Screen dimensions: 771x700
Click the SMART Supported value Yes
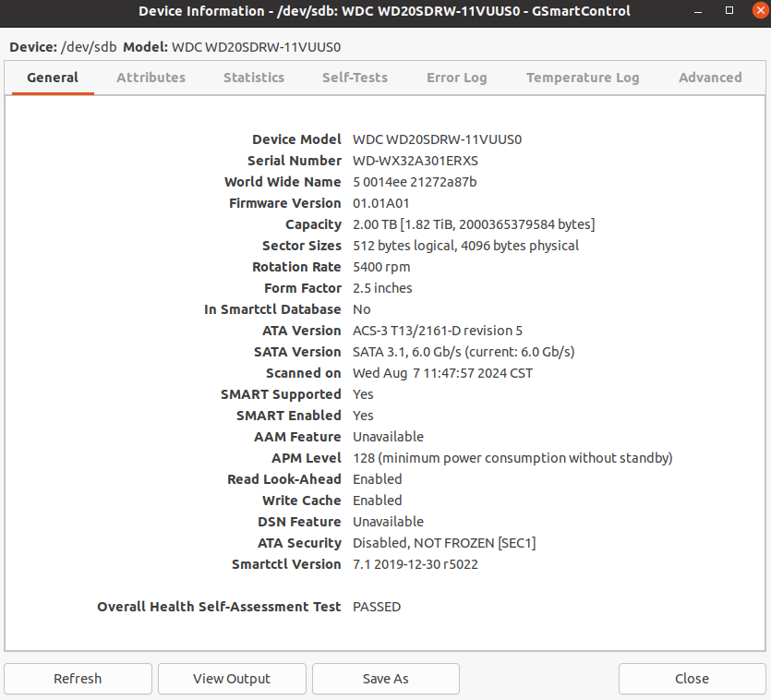(363, 394)
